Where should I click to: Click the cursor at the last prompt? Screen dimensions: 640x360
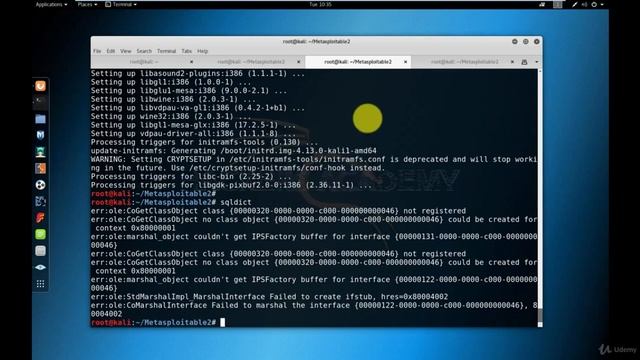[x=222, y=322]
